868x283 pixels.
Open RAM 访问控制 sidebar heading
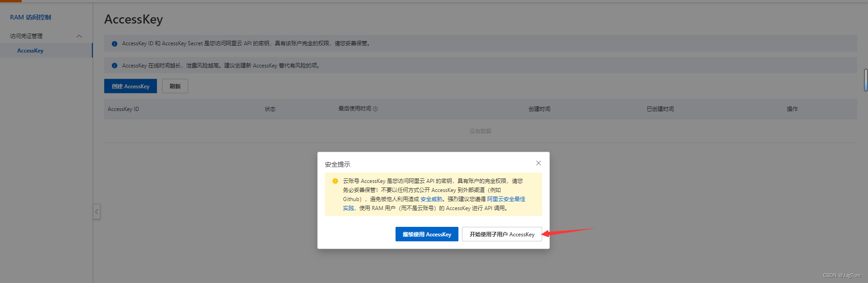tap(30, 17)
